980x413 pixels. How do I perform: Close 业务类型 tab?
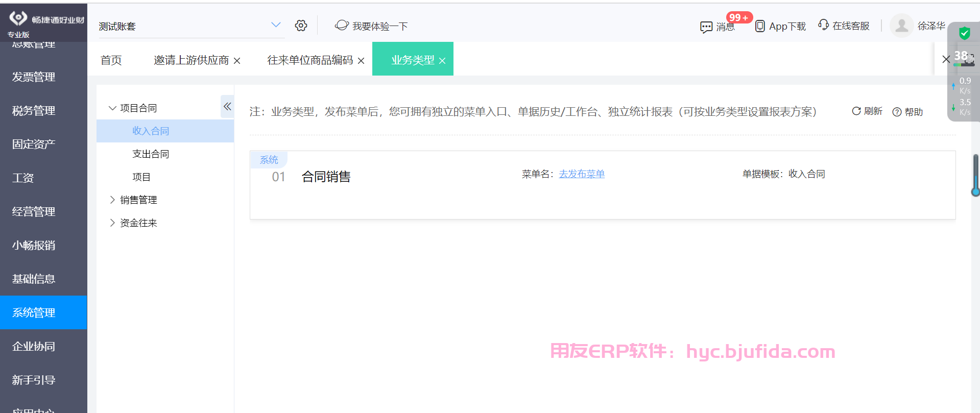[442, 61]
